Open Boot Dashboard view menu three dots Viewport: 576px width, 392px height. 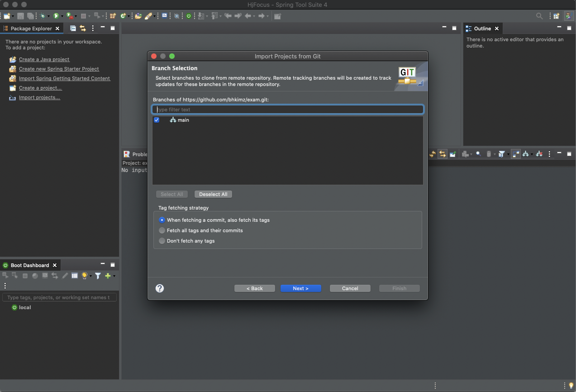pos(5,286)
